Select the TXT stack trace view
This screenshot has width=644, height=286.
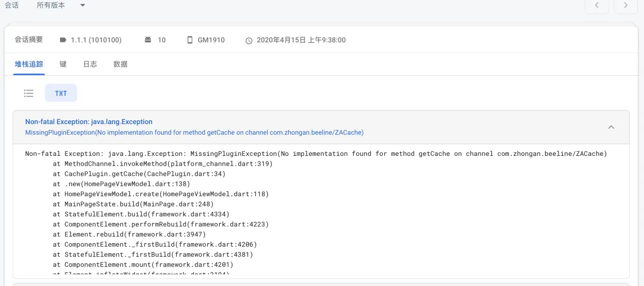[61, 93]
